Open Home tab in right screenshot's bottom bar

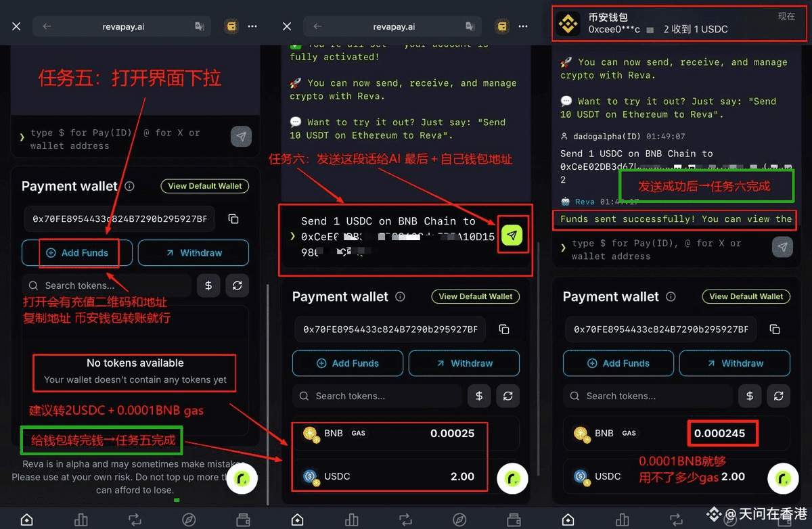point(568,520)
